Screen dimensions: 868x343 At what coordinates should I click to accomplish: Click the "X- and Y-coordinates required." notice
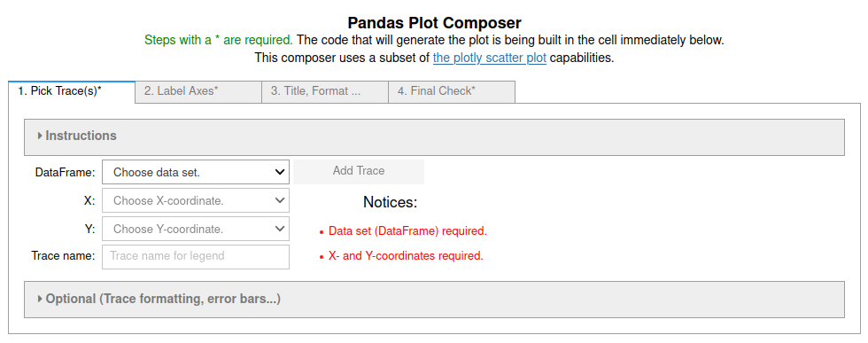(x=406, y=256)
